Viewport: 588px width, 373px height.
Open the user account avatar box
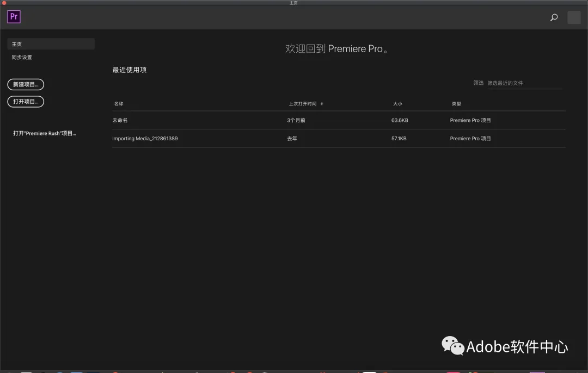point(574,17)
